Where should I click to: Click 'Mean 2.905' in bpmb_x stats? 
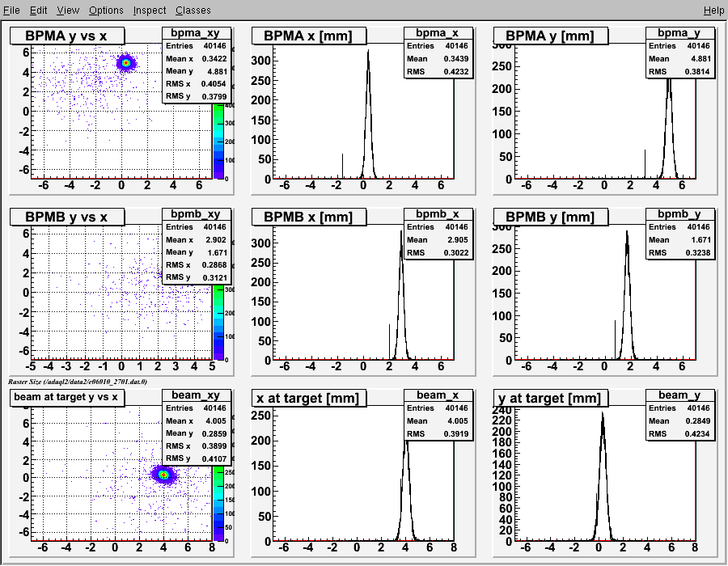[438, 240]
